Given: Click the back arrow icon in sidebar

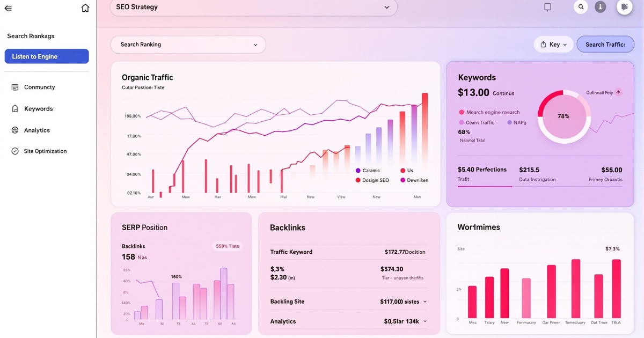Looking at the screenshot, I should (x=8, y=8).
